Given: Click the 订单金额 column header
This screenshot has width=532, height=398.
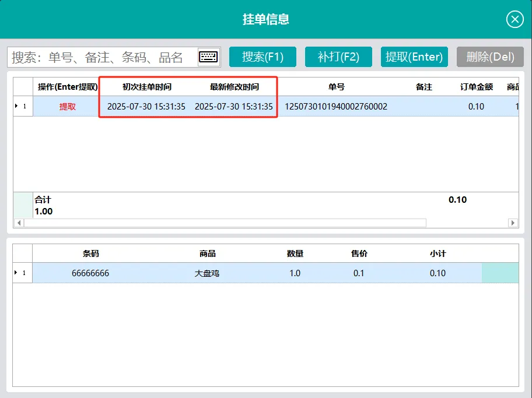Looking at the screenshot, I should coord(476,87).
